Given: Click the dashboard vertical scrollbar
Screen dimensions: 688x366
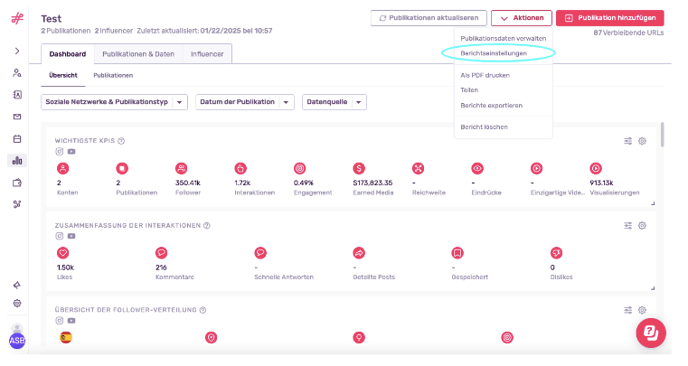Looking at the screenshot, I should tap(662, 134).
